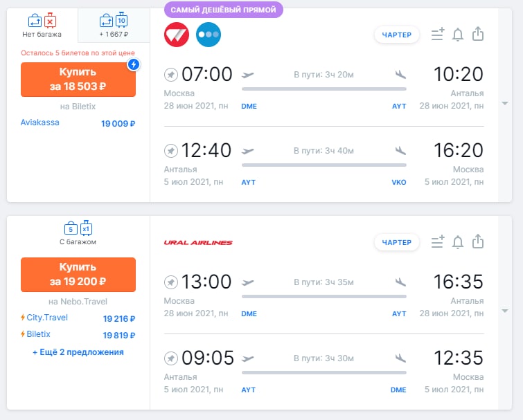Select the no-baggage fare tab

click(x=42, y=25)
